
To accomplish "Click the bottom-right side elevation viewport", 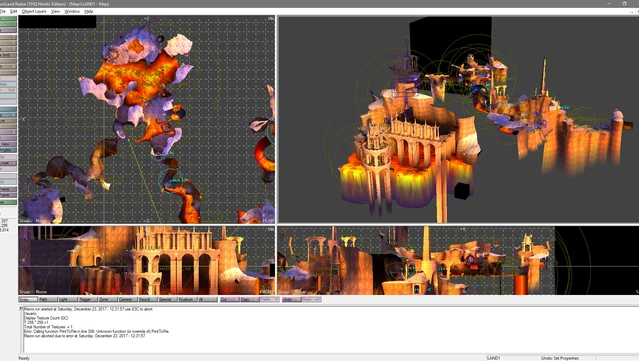I will [x=458, y=260].
